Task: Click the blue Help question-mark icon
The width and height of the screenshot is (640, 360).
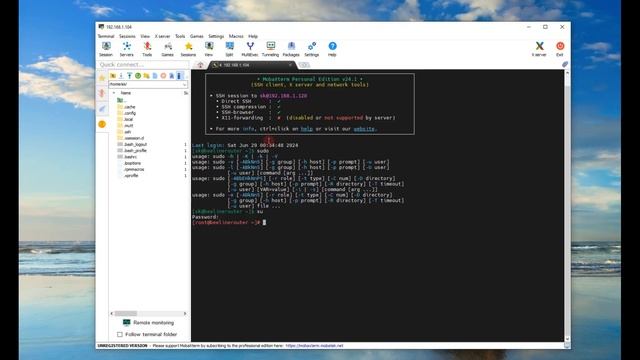Action: 332,46
